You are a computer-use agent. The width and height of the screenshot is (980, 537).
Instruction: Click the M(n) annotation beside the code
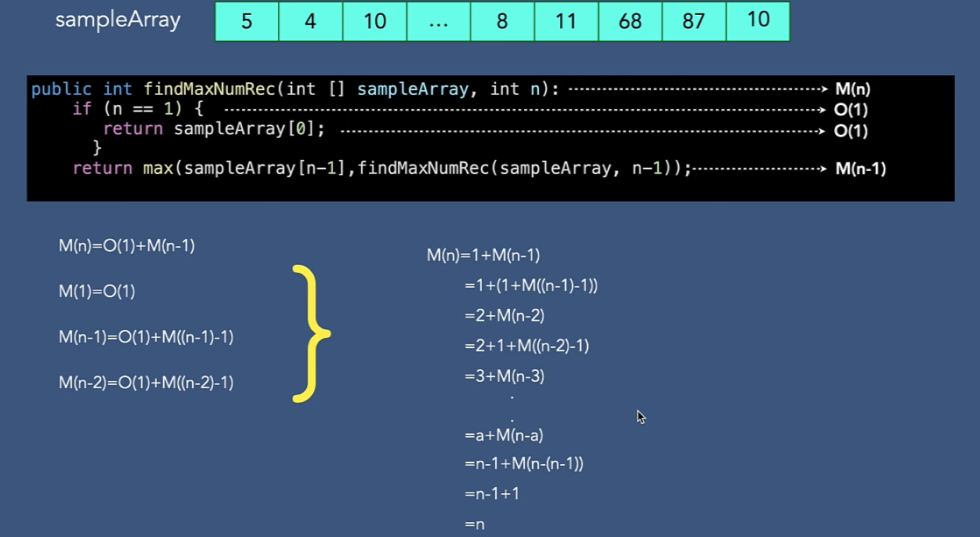[852, 89]
